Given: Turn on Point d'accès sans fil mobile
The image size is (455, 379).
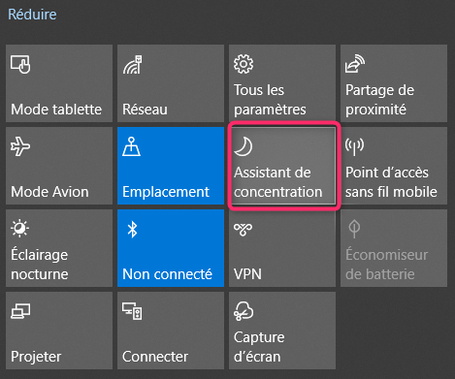Looking at the screenshot, I should tap(394, 166).
